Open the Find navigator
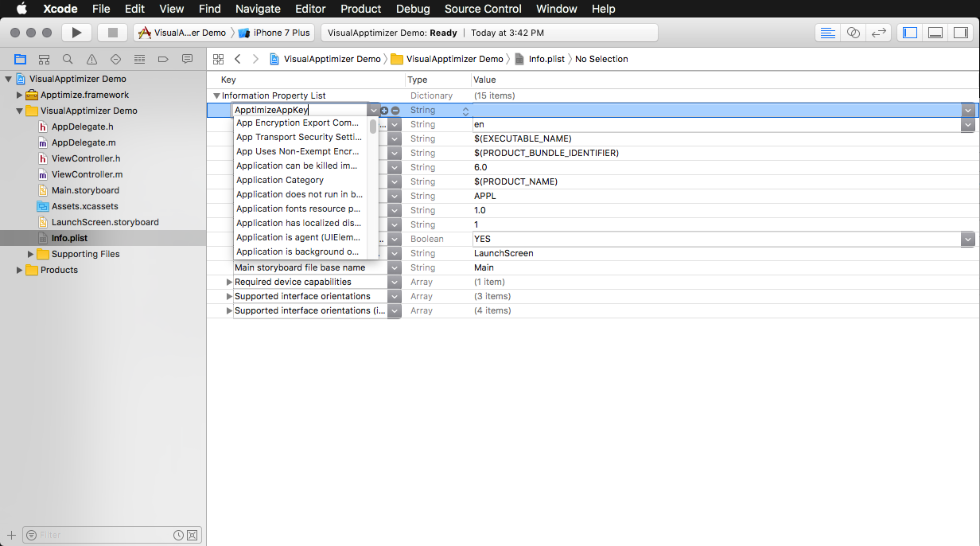 coord(68,59)
